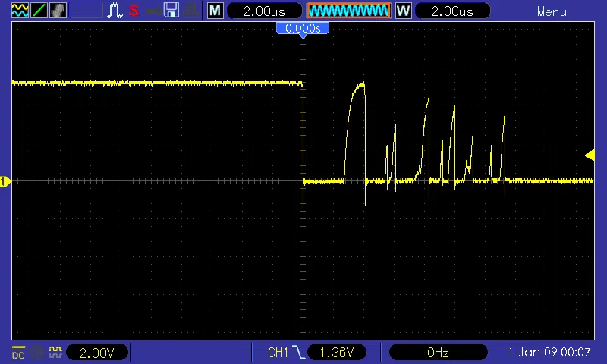Viewport: 607px width, 364px height.
Task: Click the pulse peak-detect acquisition icon
Action: [115, 11]
